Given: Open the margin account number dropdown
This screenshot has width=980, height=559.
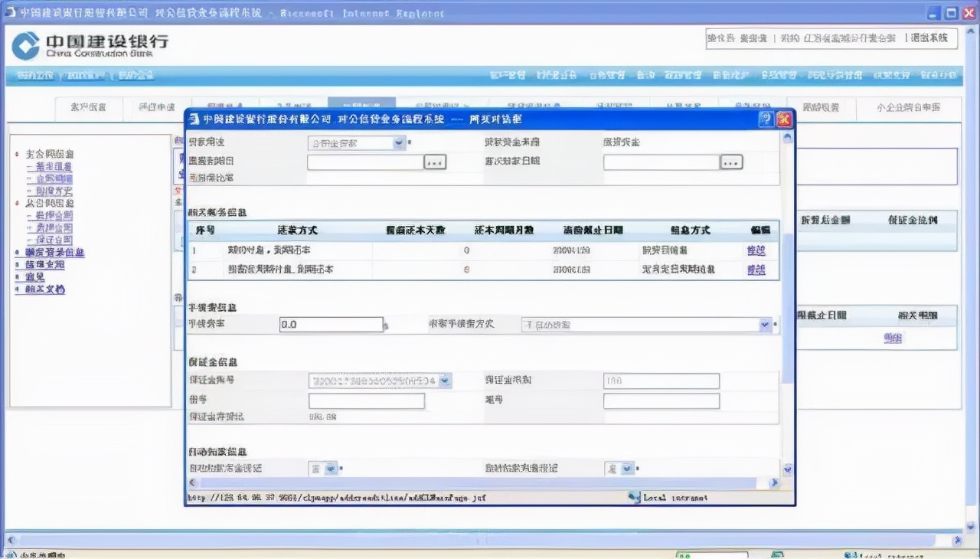Looking at the screenshot, I should coord(445,381).
